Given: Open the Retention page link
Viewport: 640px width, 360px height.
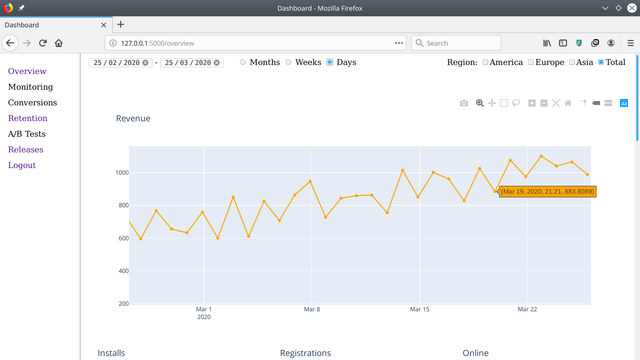Looking at the screenshot, I should (x=28, y=118).
